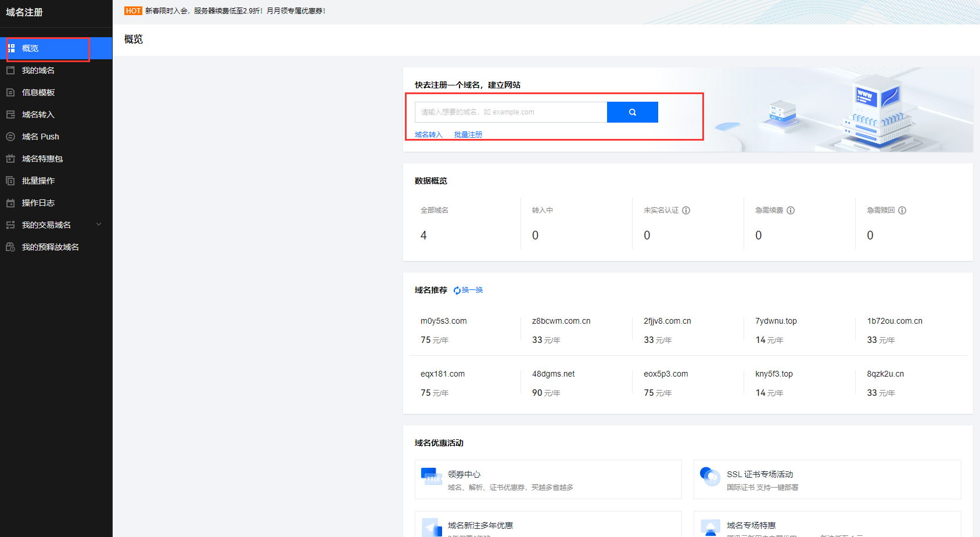Image resolution: width=980 pixels, height=537 pixels.
Task: Click the 换一换 refresh icon
Action: coord(457,291)
